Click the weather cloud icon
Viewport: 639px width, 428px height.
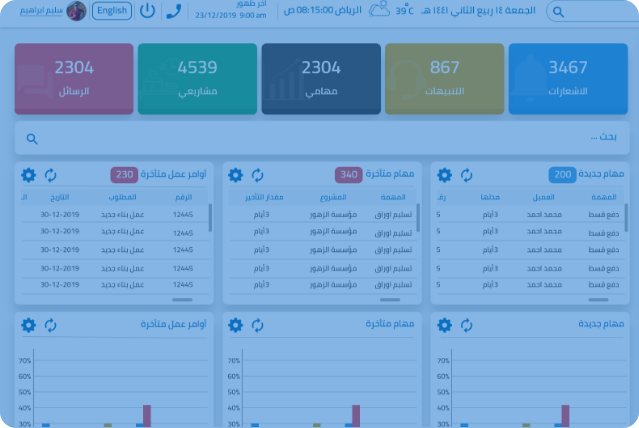point(379,9)
